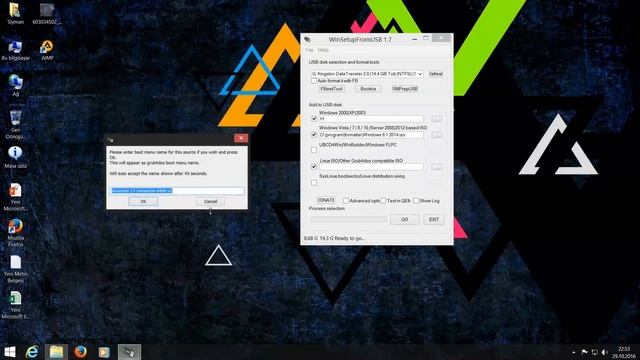Show hidden system tray icons

[574, 352]
